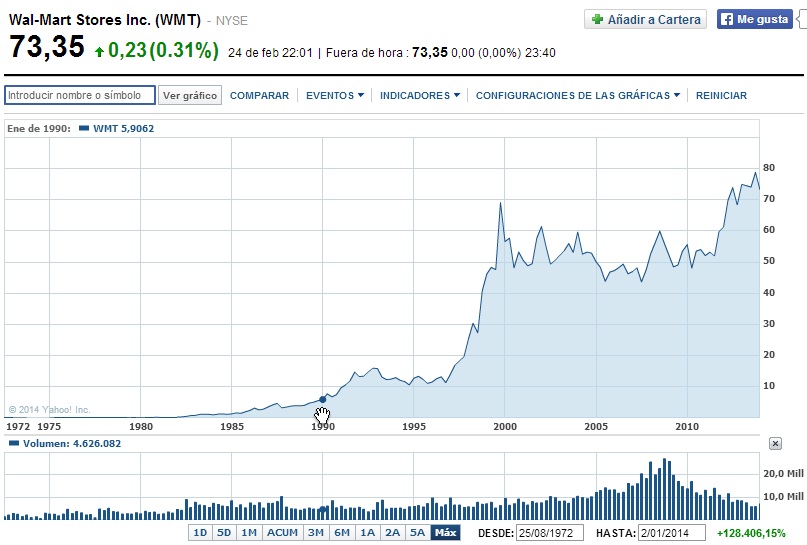Expand the INDICADORES dropdown
807x545 pixels.
419,96
